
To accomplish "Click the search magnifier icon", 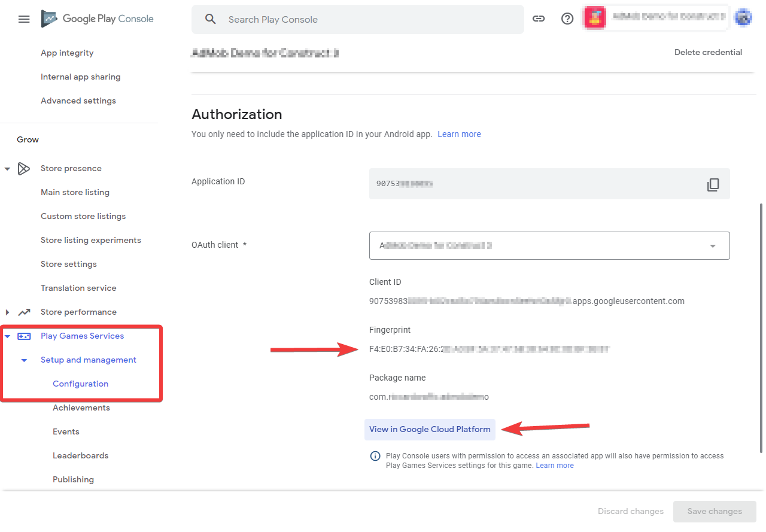I will [x=210, y=19].
